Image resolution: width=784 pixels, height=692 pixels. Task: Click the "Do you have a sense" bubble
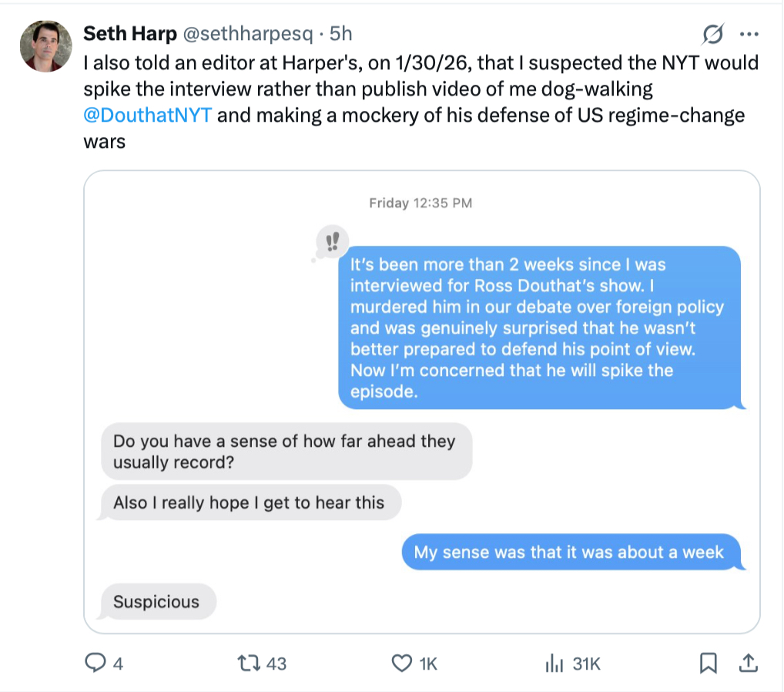click(285, 452)
